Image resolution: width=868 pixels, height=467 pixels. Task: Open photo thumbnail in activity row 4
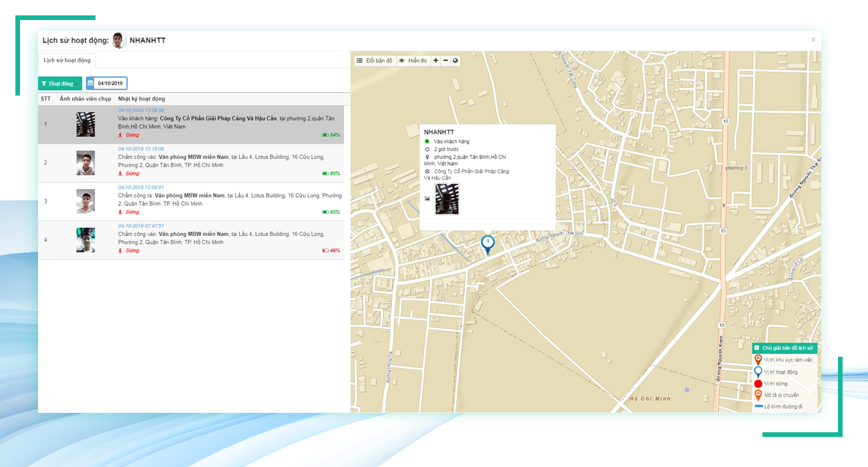click(x=85, y=240)
